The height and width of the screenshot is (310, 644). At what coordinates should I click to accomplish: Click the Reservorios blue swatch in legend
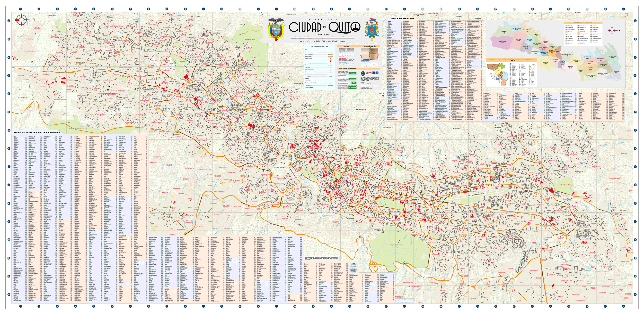pyautogui.click(x=330, y=68)
